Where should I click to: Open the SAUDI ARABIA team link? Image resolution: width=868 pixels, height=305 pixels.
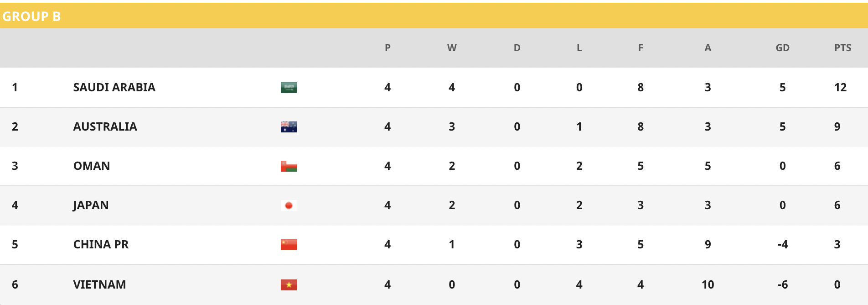[114, 87]
